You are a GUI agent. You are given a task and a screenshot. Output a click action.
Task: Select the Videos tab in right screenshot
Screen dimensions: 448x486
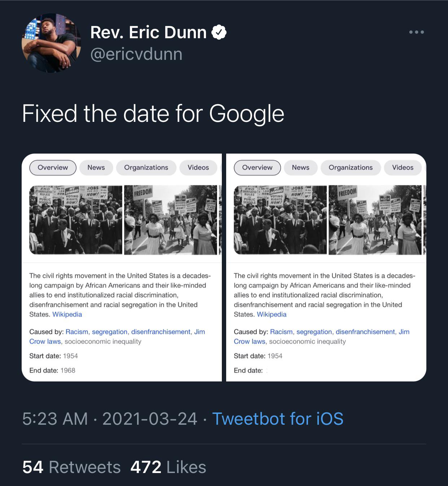coord(403,168)
